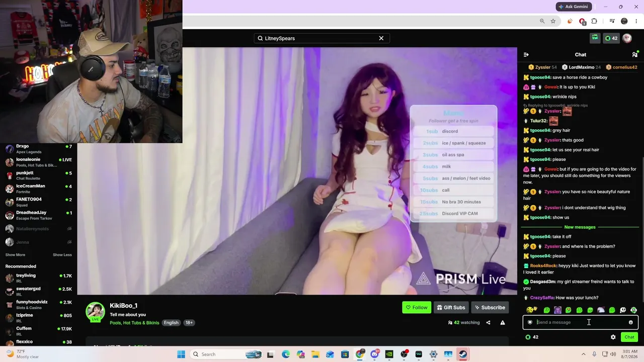Screen dimensions: 644x362
Task: Open the browser zoom magnifier icon
Action: 542,21
